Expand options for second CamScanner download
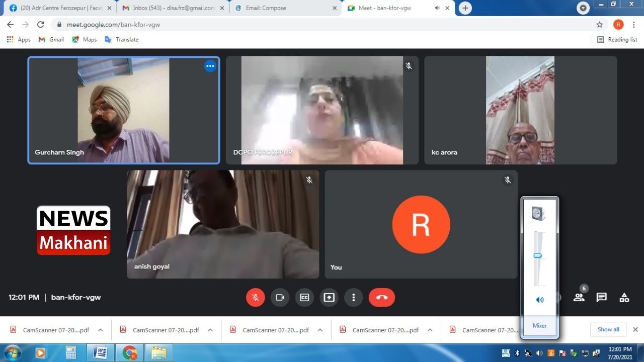 (x=210, y=330)
